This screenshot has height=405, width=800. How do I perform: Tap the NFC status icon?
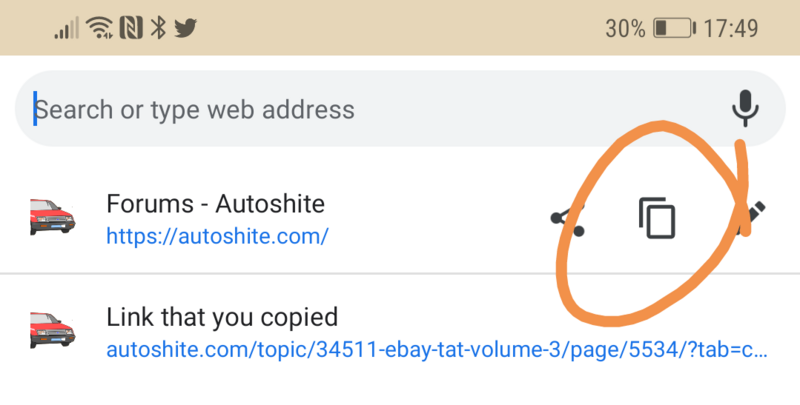point(130,27)
